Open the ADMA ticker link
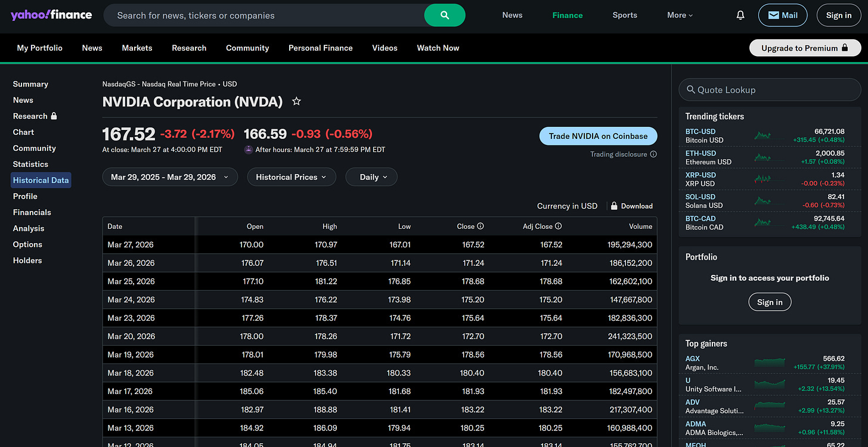This screenshot has height=447, width=868. click(x=696, y=424)
